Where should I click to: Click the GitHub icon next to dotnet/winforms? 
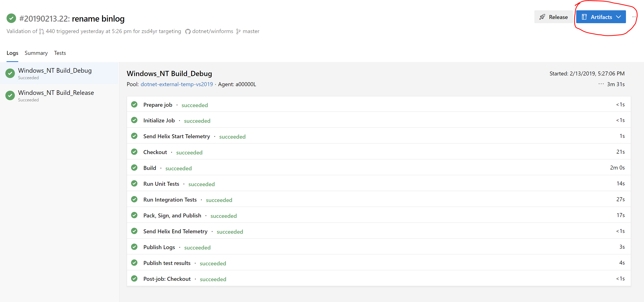pos(188,31)
